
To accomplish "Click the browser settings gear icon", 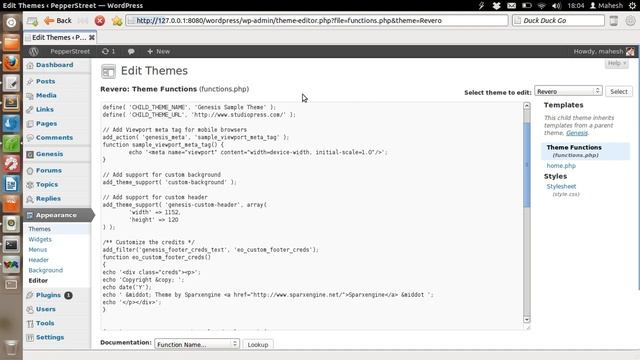I will point(631,20).
